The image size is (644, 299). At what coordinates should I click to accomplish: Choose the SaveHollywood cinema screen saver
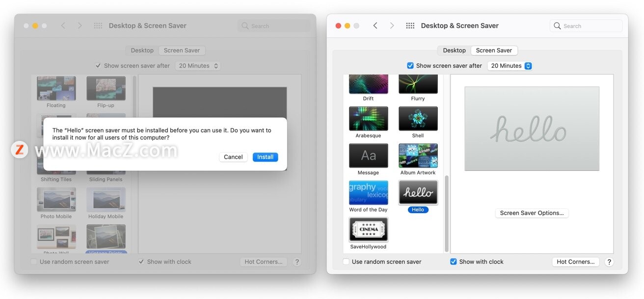coord(368,229)
